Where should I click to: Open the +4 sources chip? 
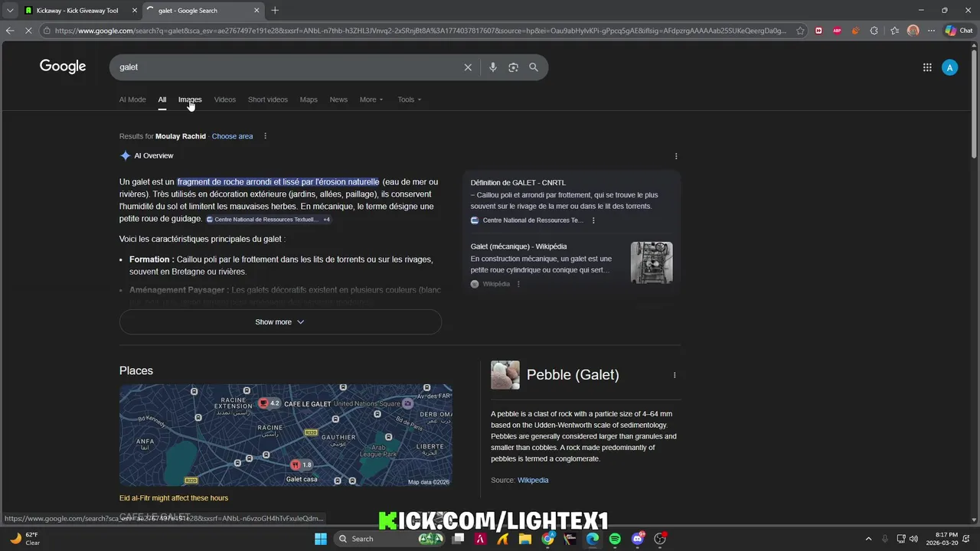point(326,220)
